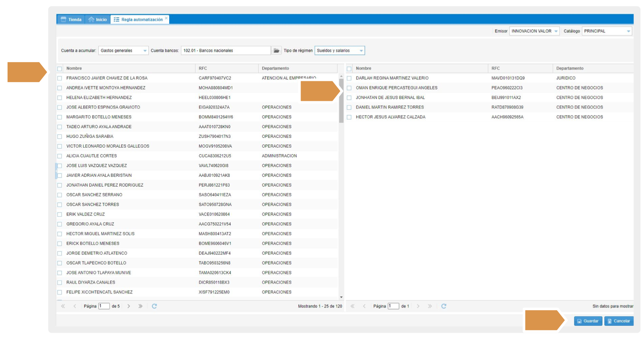Image resolution: width=644 pixels, height=341 pixels.
Task: Check the box for FRANCISCO JAVIER CHAVEZ DE LA ROSA
Action: [60, 78]
